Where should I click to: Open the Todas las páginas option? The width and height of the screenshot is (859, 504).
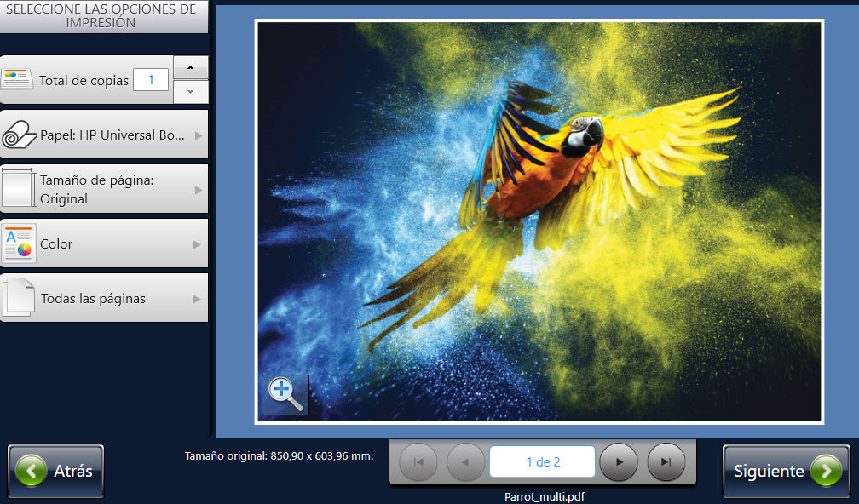point(104,298)
